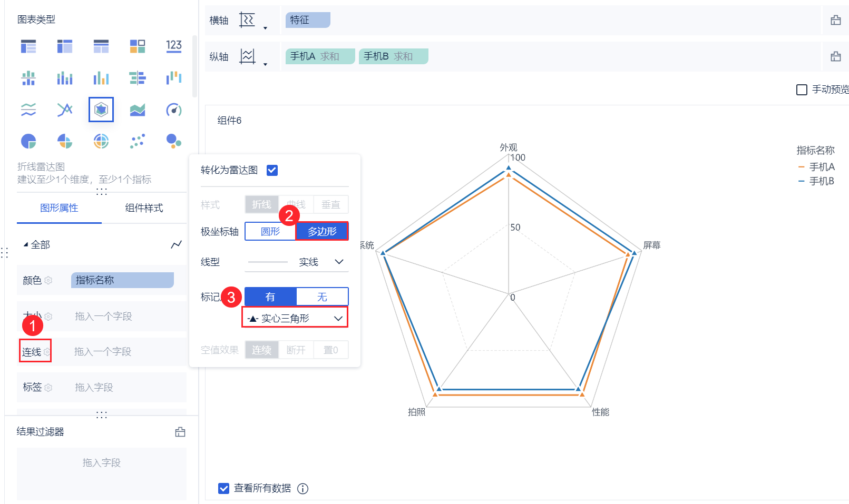Click the 手机A 求和 field pill
This screenshot has height=504, width=849.
click(x=320, y=56)
